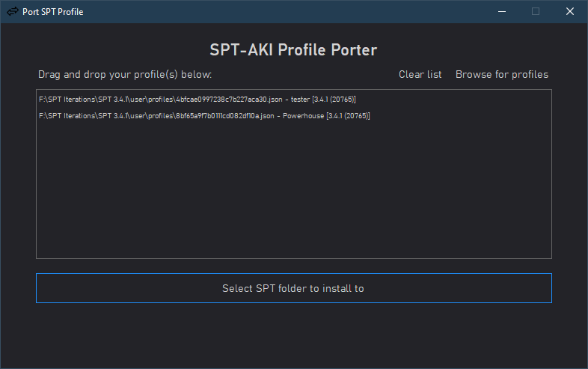The width and height of the screenshot is (588, 369).
Task: Choose Select SPT folder to install to
Action: 293,288
